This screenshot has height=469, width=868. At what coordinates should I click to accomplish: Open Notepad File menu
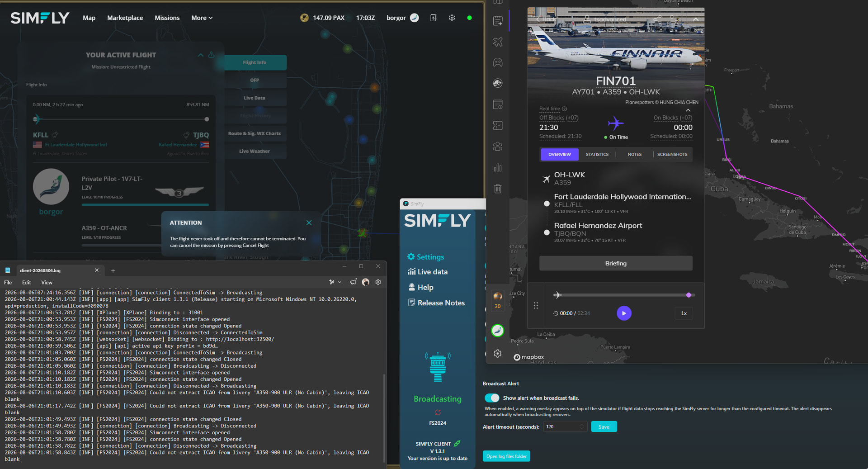pos(8,282)
